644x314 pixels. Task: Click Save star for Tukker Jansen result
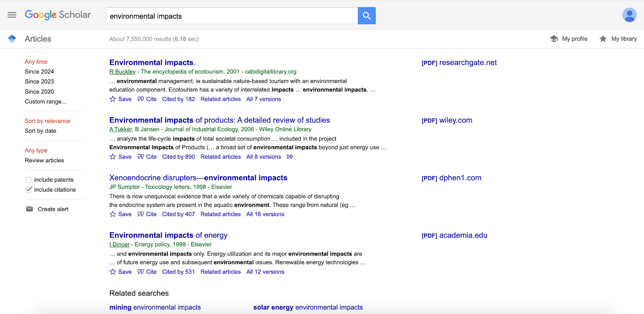[x=113, y=157]
